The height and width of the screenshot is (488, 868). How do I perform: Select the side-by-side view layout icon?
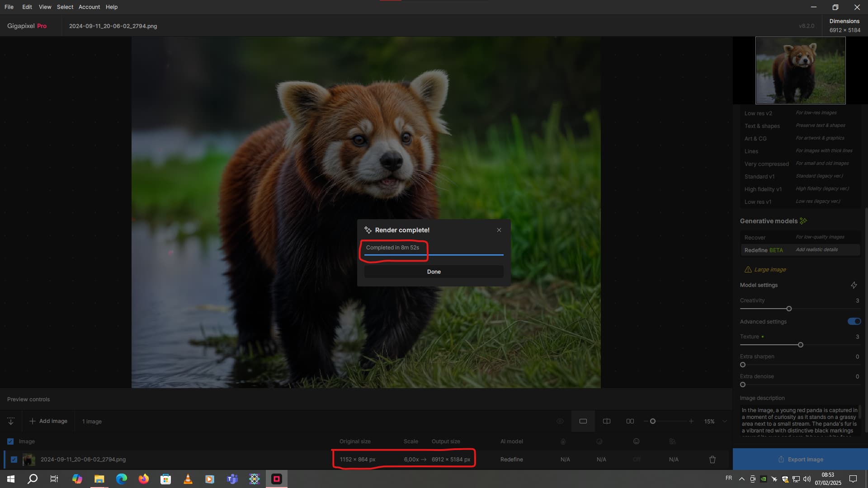pos(630,421)
